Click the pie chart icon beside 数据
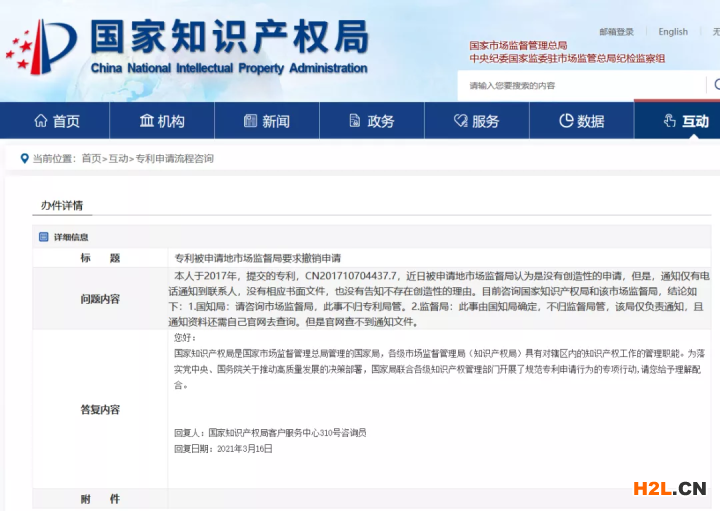Image resolution: width=720 pixels, height=511 pixels. tap(566, 121)
